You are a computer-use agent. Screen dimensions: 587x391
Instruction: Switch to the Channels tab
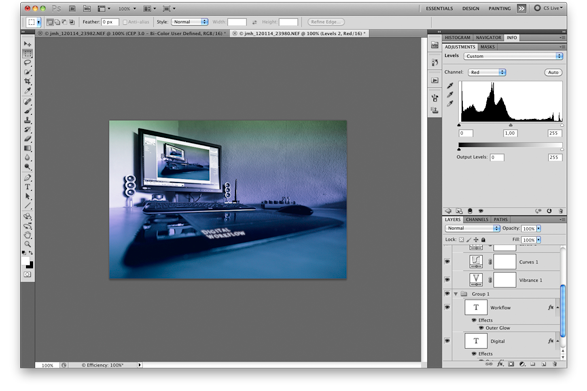pyautogui.click(x=477, y=219)
